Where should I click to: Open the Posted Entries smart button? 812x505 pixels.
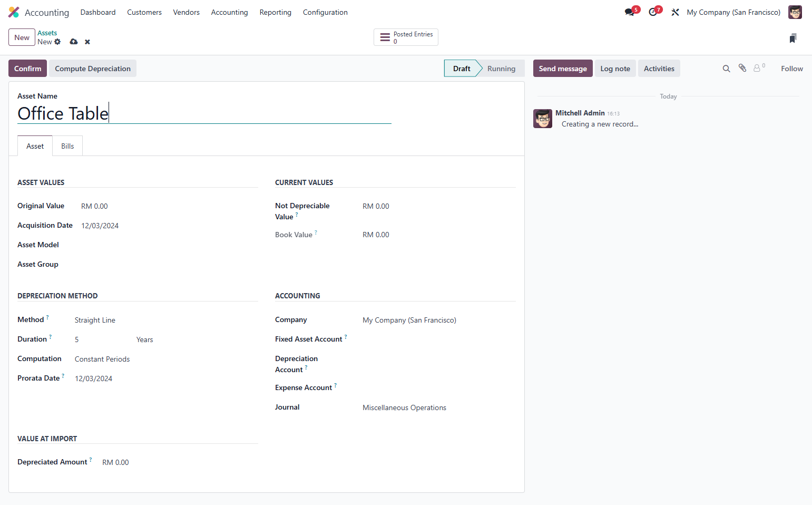point(406,37)
